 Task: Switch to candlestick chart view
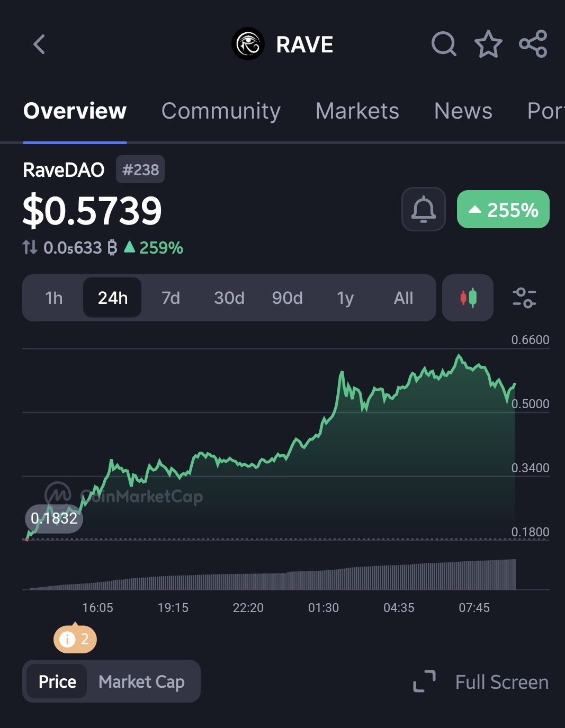point(468,298)
